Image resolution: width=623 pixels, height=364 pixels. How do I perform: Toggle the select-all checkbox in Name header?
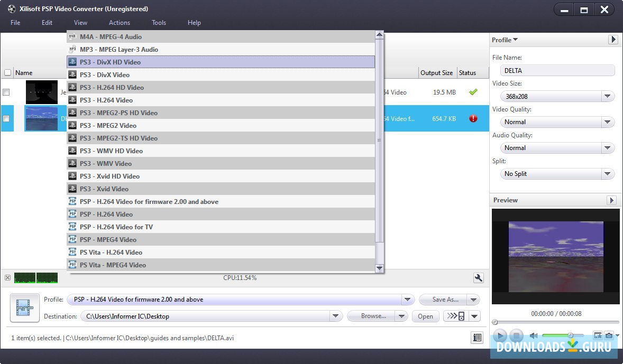pos(8,72)
